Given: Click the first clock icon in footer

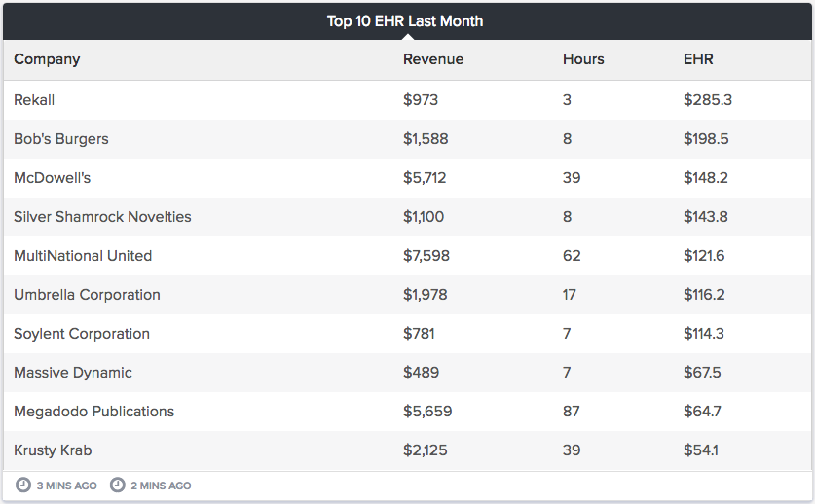Looking at the screenshot, I should click(23, 485).
